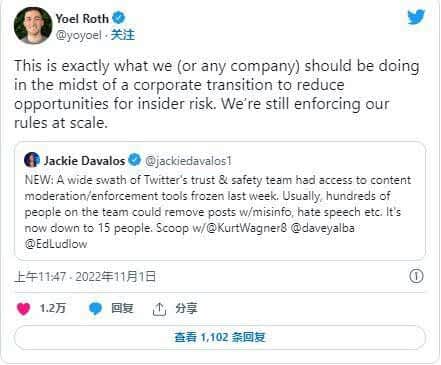The image size is (441, 365).
Task: Open the quoted tweet text body
Action: pyautogui.click(x=218, y=212)
